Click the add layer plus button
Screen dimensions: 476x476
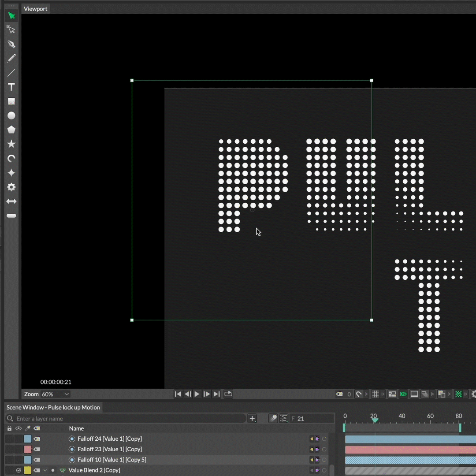point(252,418)
